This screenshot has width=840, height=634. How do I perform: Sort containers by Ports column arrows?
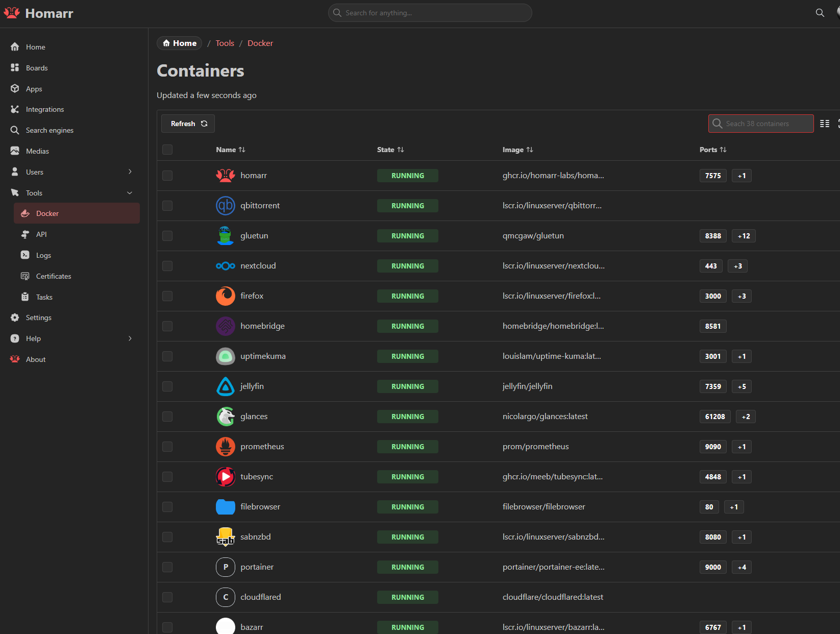[x=723, y=150]
